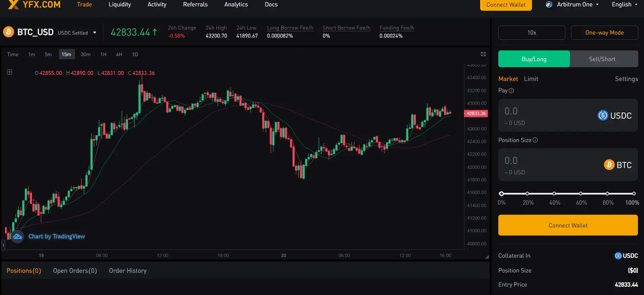Switch to Buy/Long side
This screenshot has width=644, height=295.
pyautogui.click(x=534, y=59)
